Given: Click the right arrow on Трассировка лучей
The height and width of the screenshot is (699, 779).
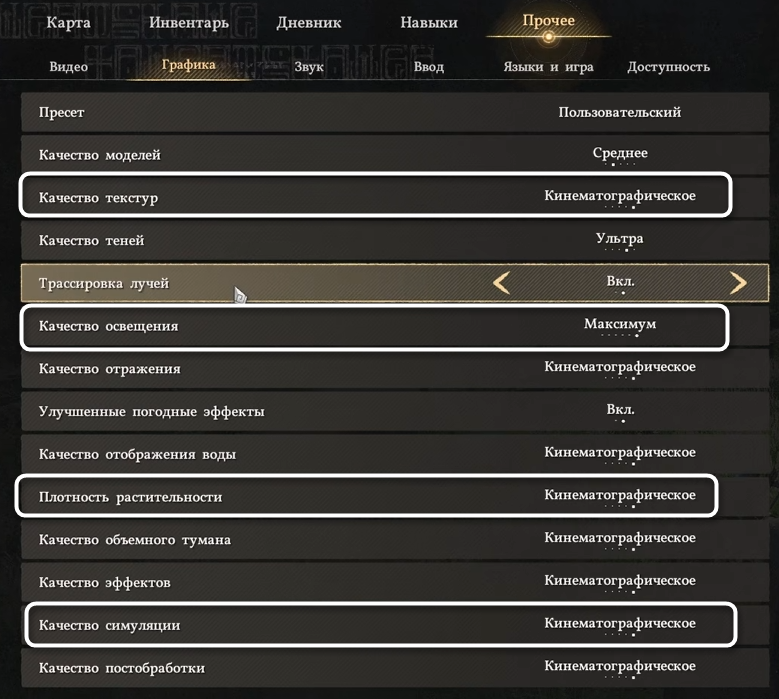Looking at the screenshot, I should pos(738,283).
